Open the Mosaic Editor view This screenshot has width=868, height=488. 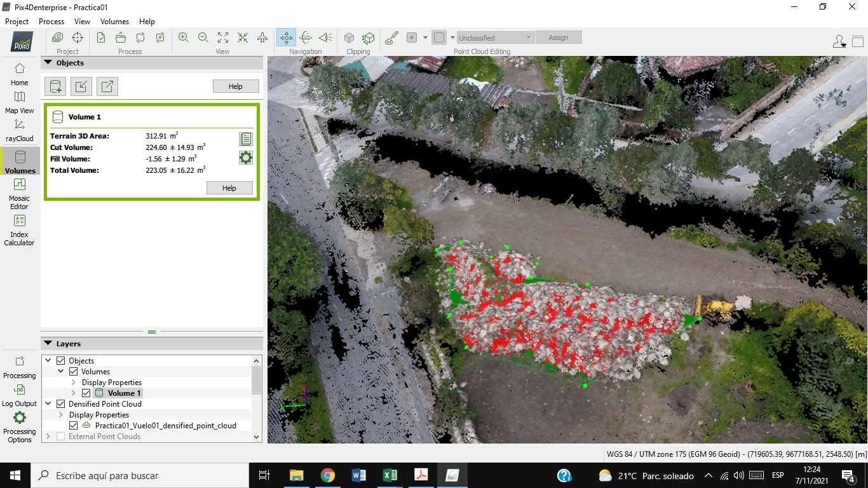(20, 193)
